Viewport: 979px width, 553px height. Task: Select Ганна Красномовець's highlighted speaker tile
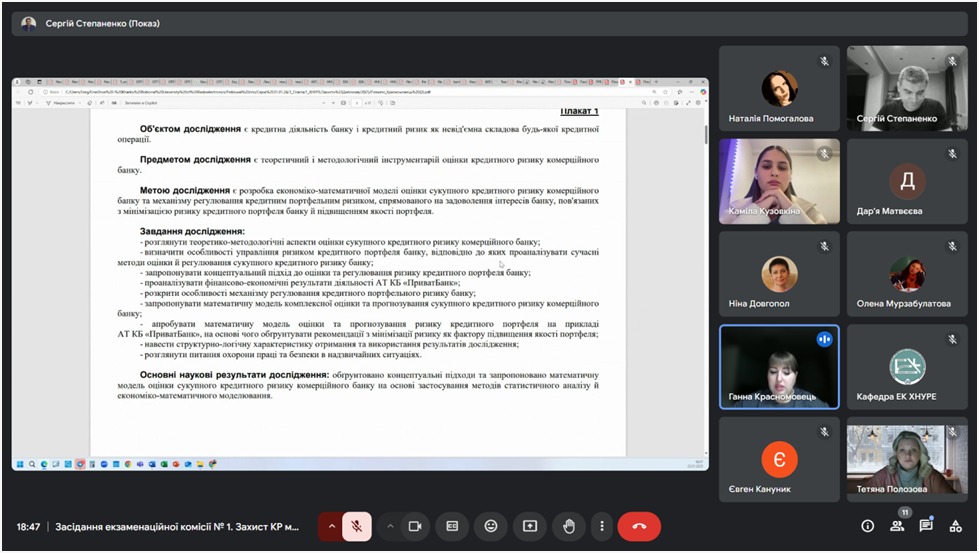pyautogui.click(x=779, y=367)
